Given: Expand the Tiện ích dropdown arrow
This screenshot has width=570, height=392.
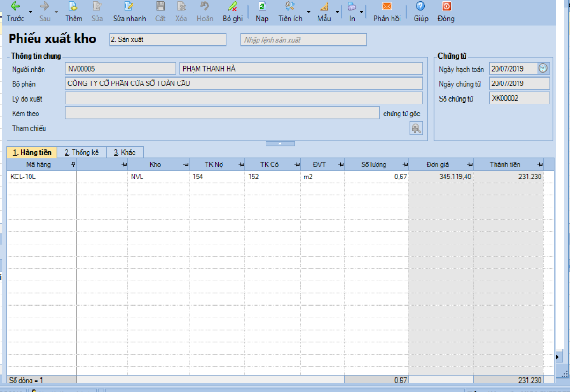Looking at the screenshot, I should [308, 11].
